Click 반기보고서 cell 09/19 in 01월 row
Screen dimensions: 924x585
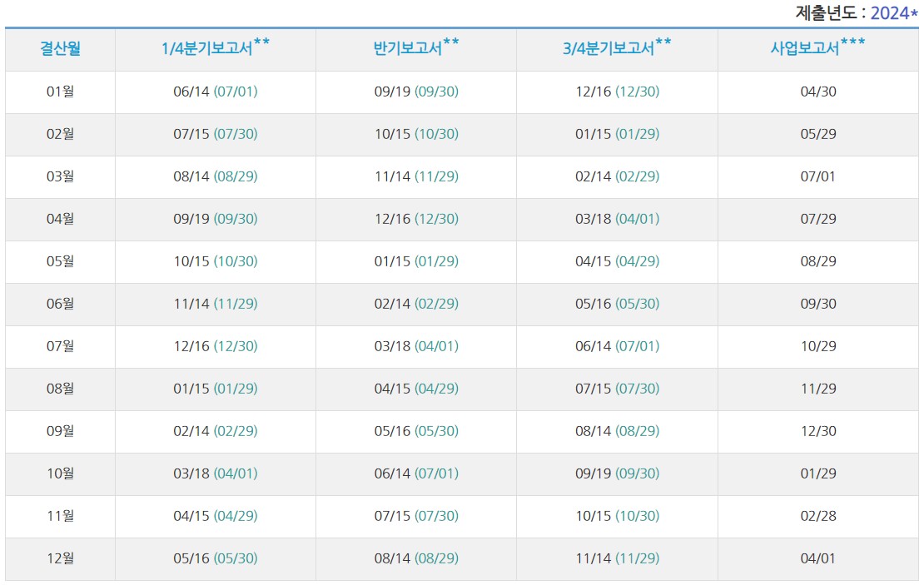click(416, 92)
